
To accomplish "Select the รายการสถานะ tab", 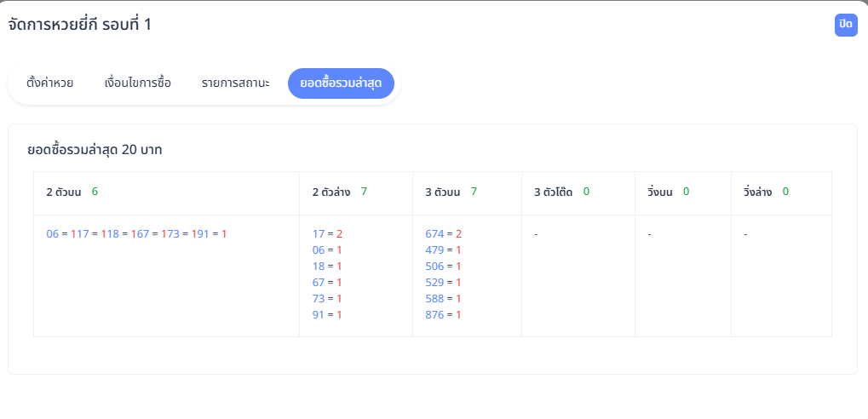I will [236, 83].
